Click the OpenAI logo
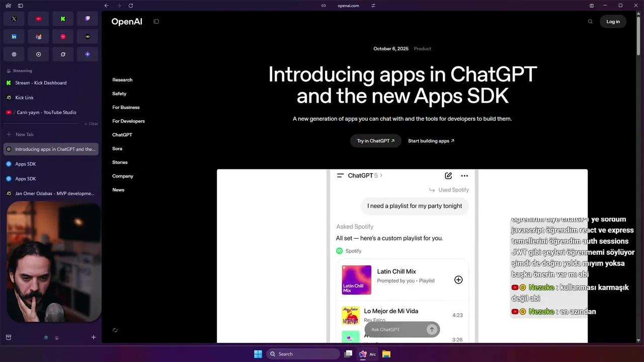 coord(127,22)
